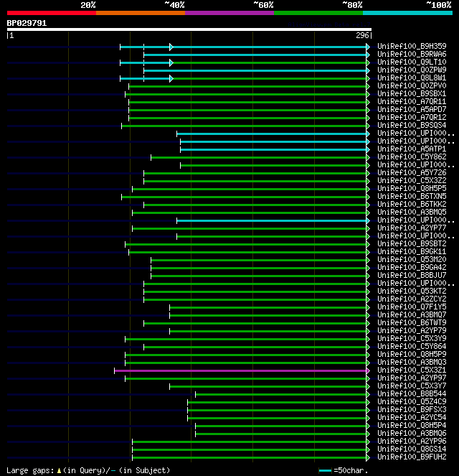Select label UniRef100_C5X3Y9
Image resolution: width=459 pixels, height=476 pixels.
(412, 338)
